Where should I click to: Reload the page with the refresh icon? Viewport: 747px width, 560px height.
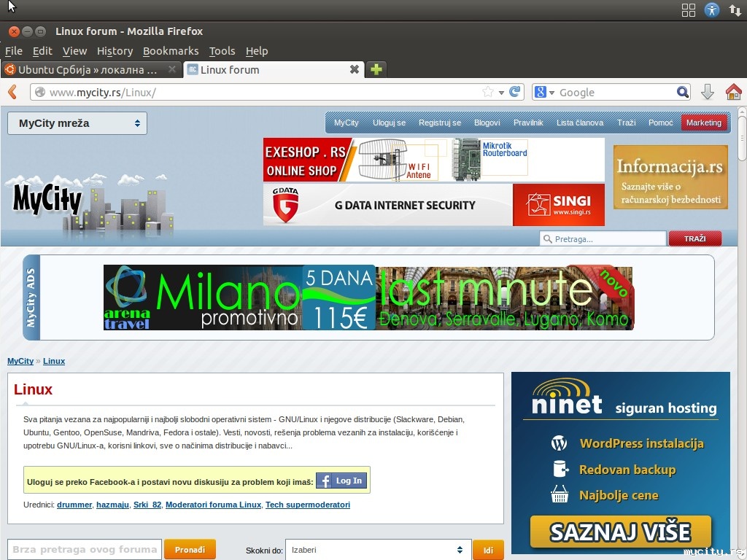pos(514,91)
